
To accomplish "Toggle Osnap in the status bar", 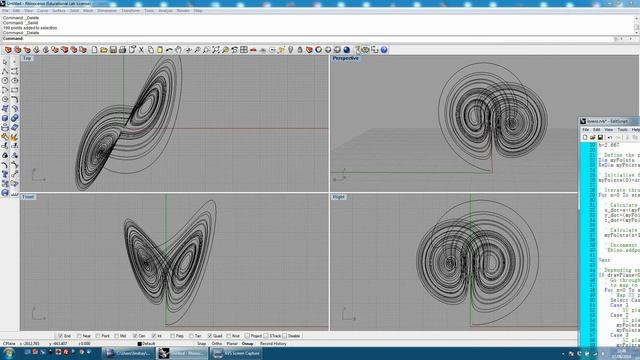I will [x=247, y=344].
